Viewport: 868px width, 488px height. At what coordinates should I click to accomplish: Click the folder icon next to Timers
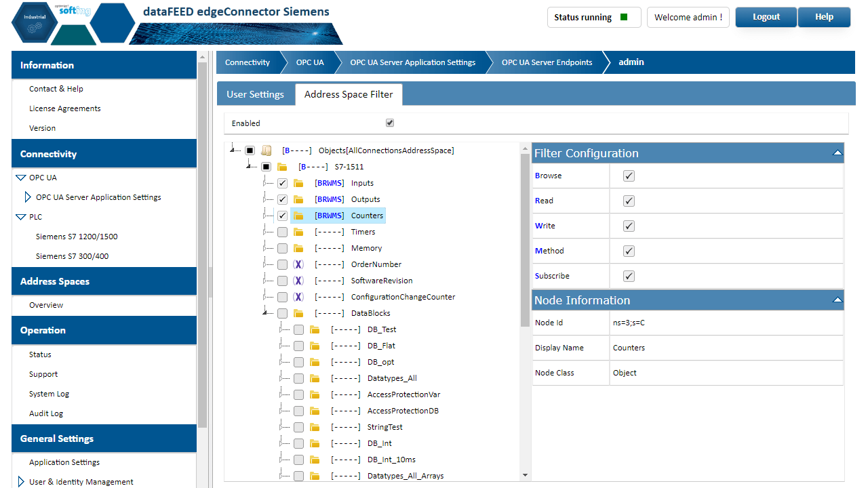click(298, 231)
